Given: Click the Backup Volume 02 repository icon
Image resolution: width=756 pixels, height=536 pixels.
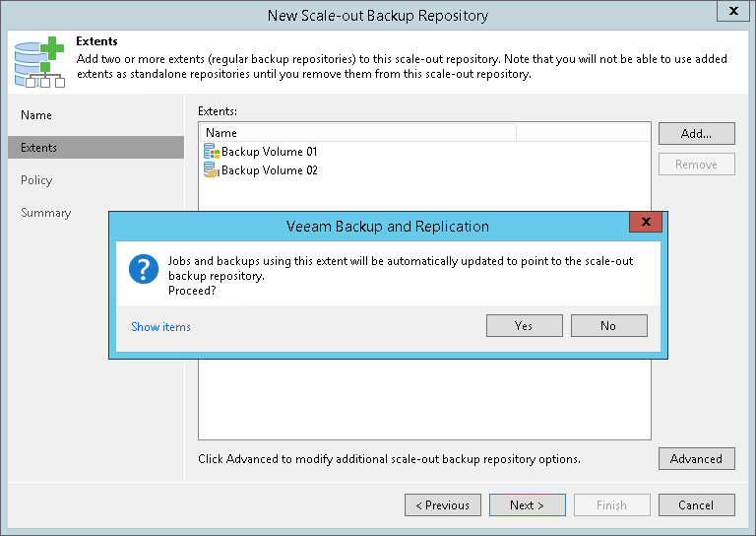Looking at the screenshot, I should [x=211, y=170].
